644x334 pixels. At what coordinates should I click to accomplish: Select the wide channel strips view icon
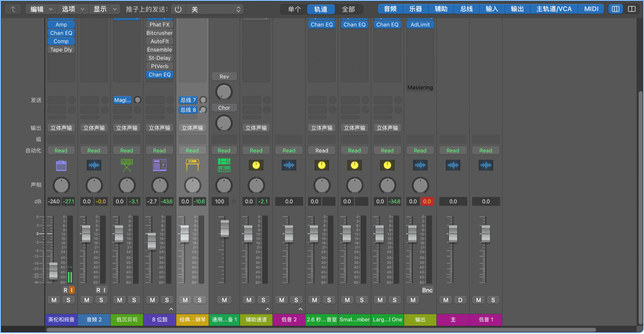pyautogui.click(x=632, y=9)
